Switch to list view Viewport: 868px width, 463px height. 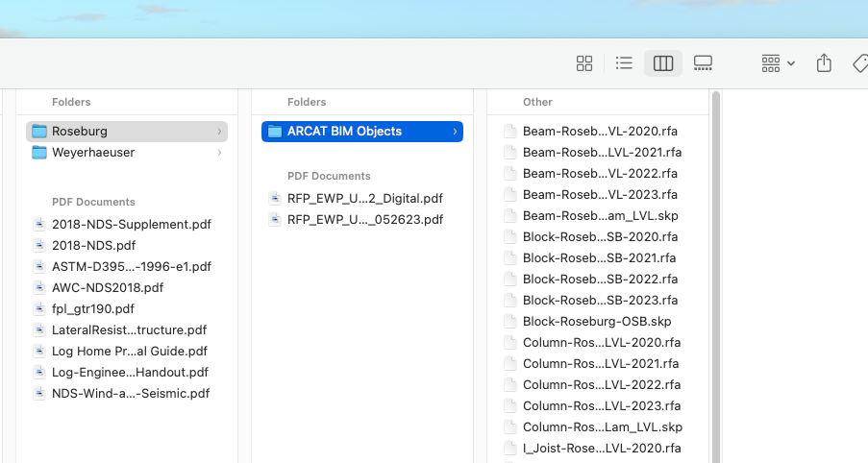624,63
